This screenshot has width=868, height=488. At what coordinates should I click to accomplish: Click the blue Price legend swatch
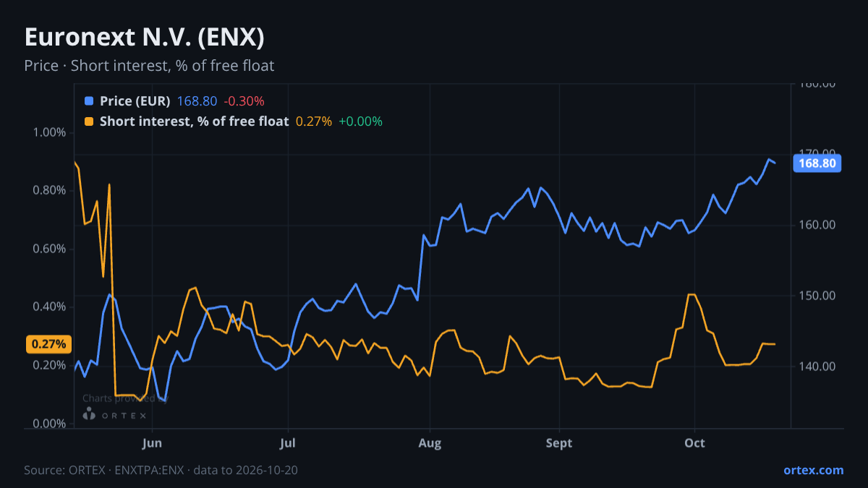pyautogui.click(x=89, y=101)
